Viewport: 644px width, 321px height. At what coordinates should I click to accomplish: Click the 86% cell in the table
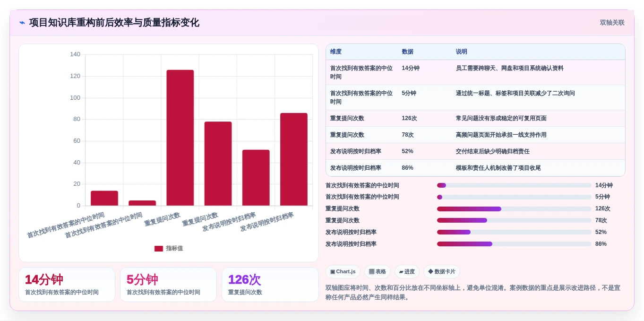[408, 168]
